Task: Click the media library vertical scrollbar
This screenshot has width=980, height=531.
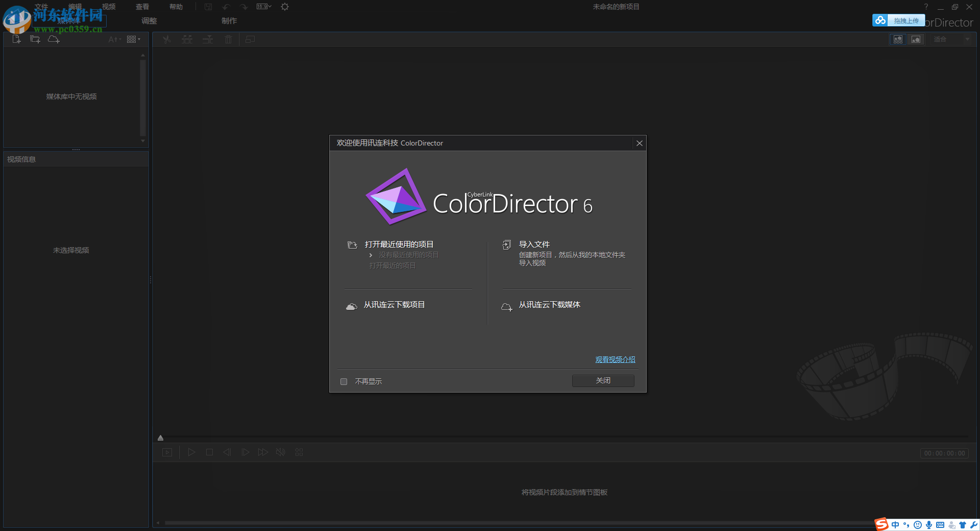Action: tap(143, 97)
